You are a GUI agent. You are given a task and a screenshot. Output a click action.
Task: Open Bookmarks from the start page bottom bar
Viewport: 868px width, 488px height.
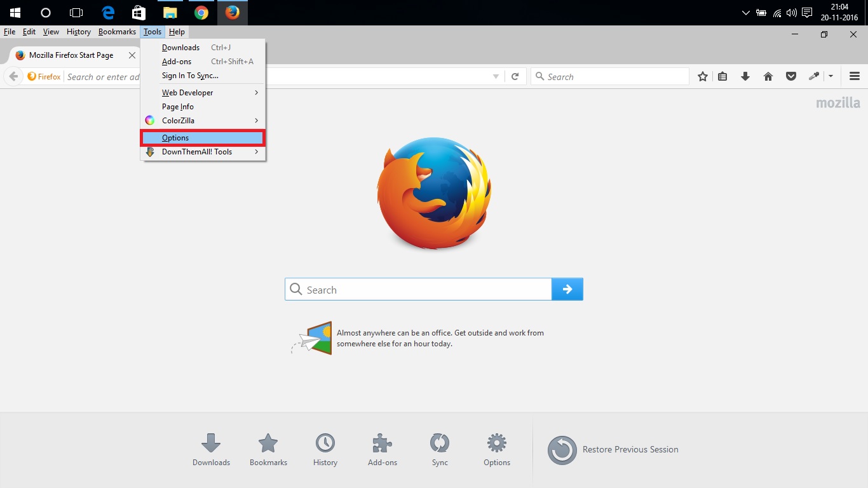(x=268, y=450)
